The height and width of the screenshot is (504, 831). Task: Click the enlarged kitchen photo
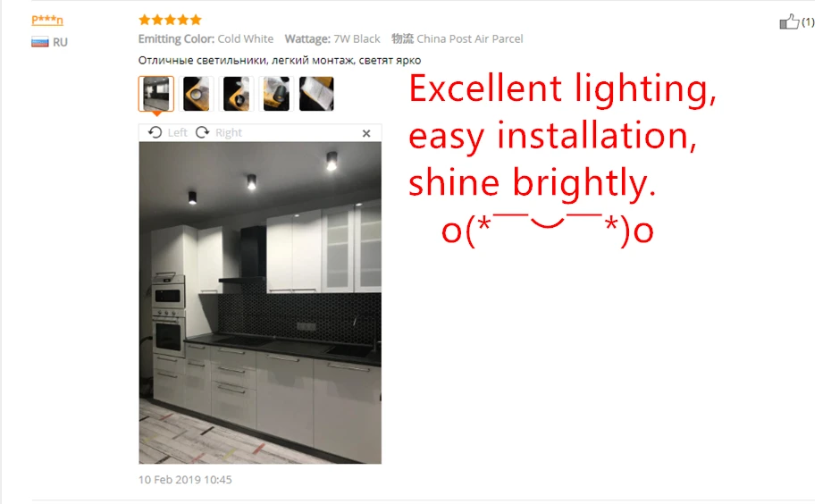click(260, 303)
